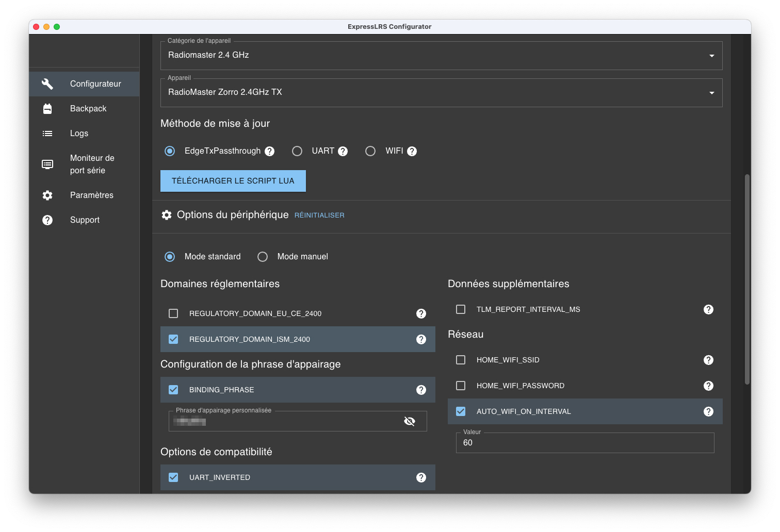The width and height of the screenshot is (780, 532).
Task: Show help for WIFI method
Action: click(412, 151)
